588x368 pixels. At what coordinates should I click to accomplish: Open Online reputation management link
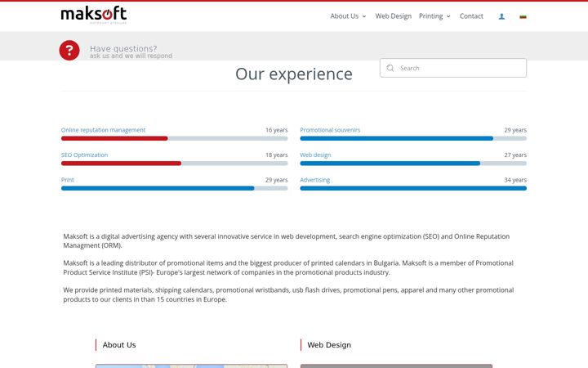click(103, 130)
